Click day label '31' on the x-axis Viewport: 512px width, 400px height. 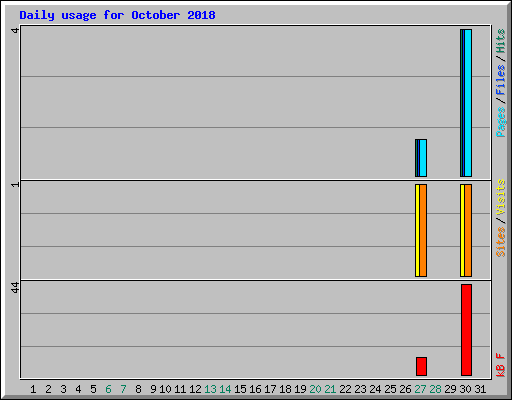pos(480,389)
